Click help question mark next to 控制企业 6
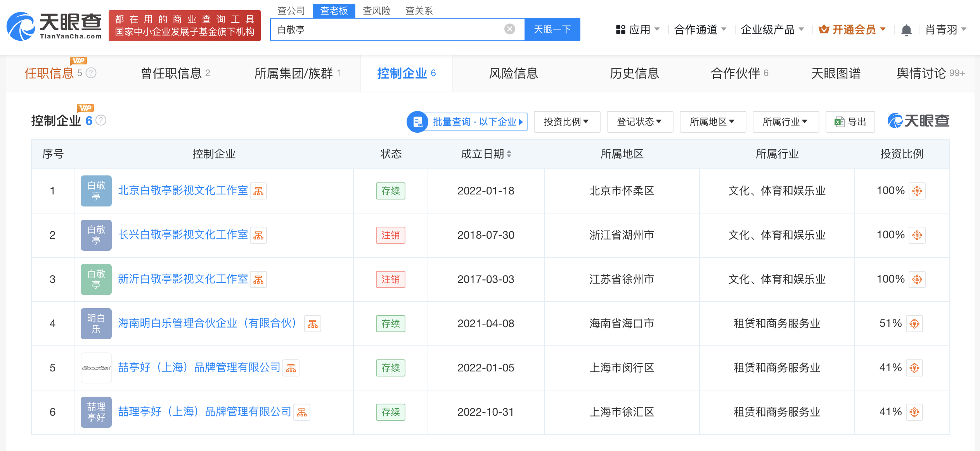 click(x=101, y=121)
